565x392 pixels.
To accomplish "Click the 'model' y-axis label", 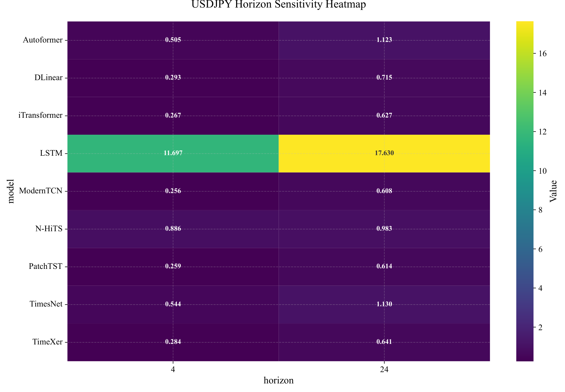I will click(x=11, y=191).
